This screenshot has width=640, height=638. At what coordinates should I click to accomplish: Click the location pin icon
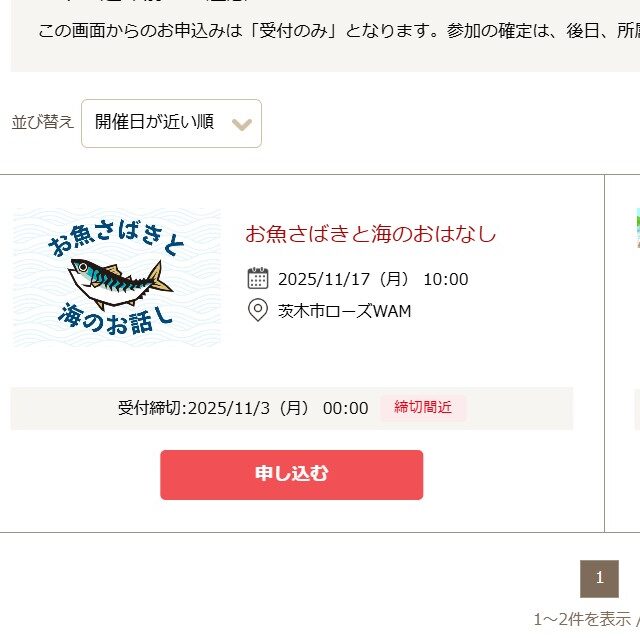pos(258,311)
